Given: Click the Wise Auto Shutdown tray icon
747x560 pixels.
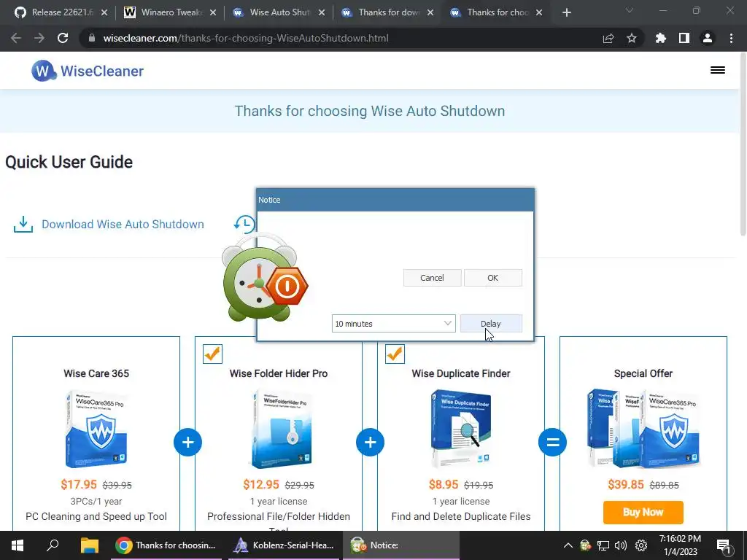Looking at the screenshot, I should (586, 545).
